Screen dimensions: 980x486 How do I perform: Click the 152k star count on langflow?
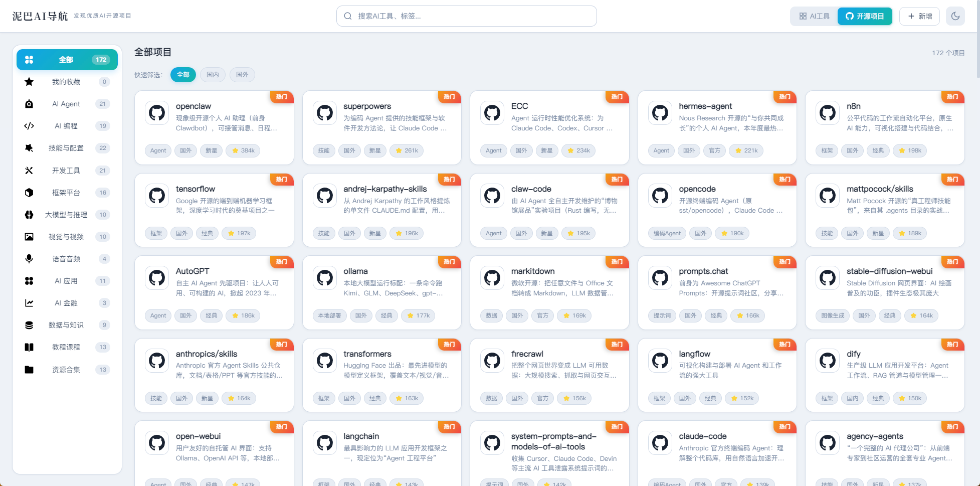742,398
